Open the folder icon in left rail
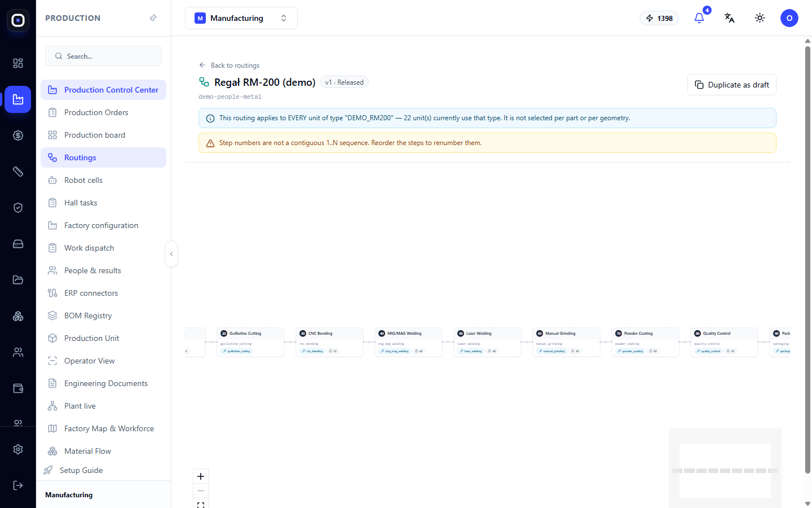 (18, 280)
